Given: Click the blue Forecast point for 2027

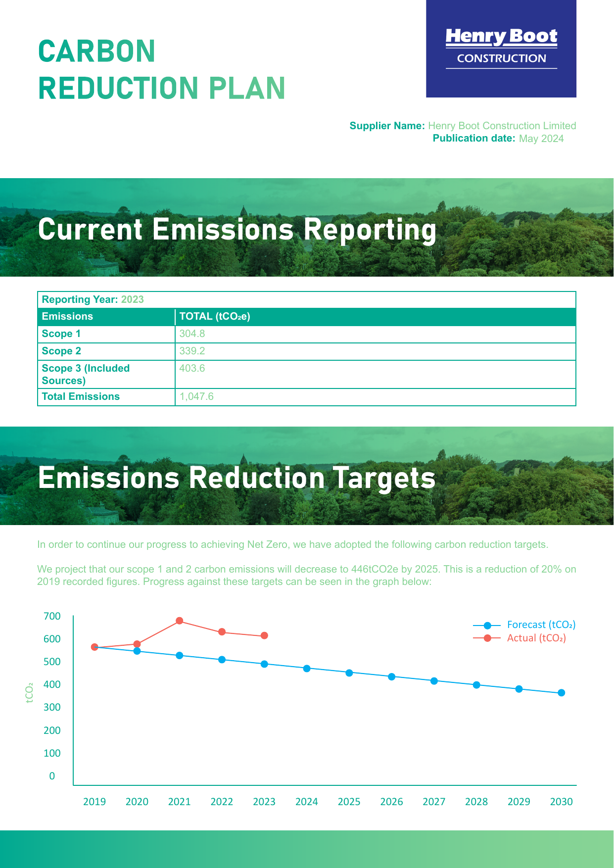Looking at the screenshot, I should tap(434, 681).
